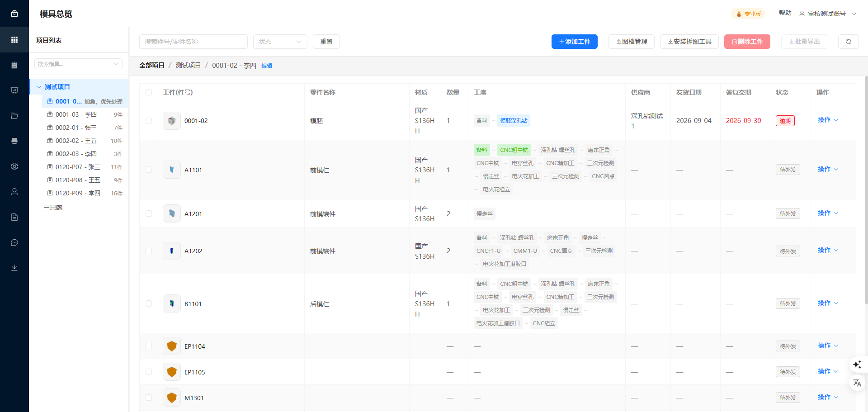Click the shield icon of EP1104

click(172, 346)
